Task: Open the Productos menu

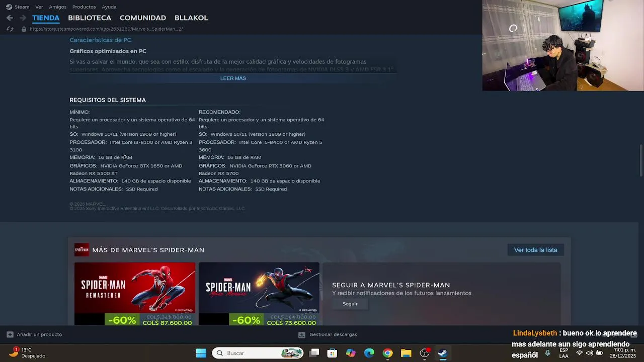Action: coord(84,7)
